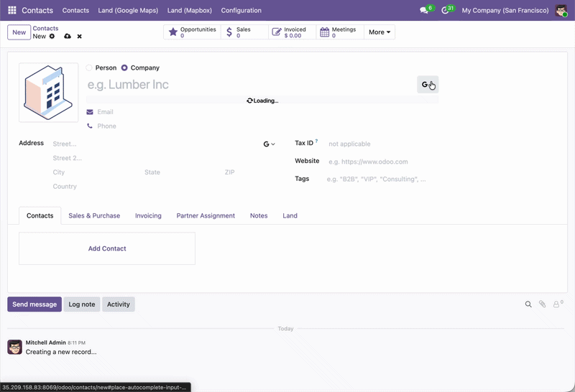Viewport: 575px width, 392px height.
Task: Click the City input field
Action: pos(96,172)
